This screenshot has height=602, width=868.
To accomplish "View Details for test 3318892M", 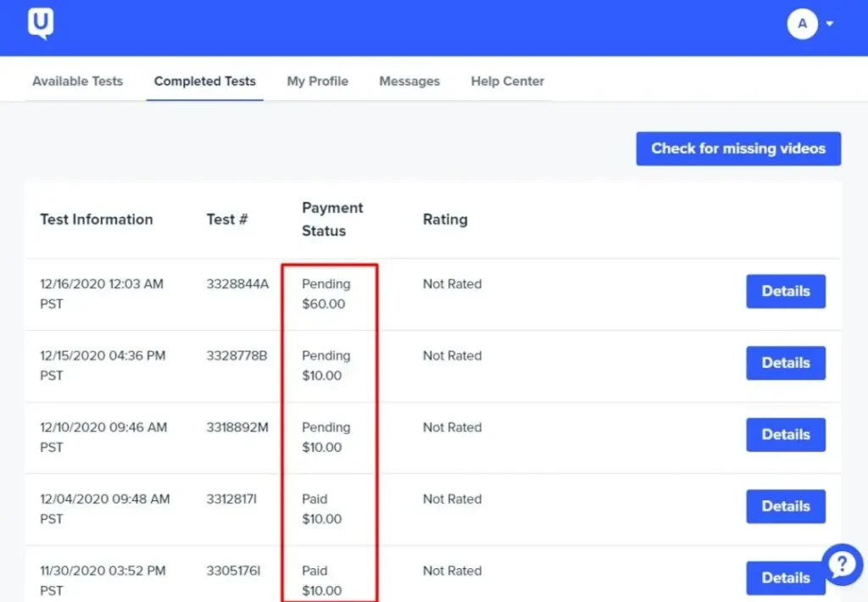I will click(x=786, y=435).
